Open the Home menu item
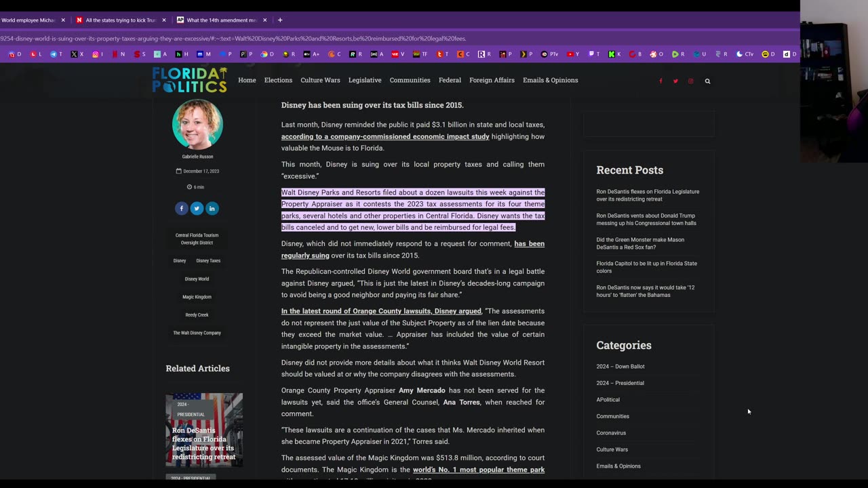 coord(247,80)
